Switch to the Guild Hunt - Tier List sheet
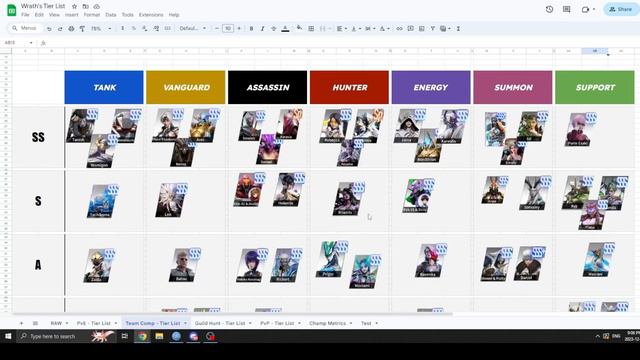The image size is (640, 360). (x=220, y=323)
